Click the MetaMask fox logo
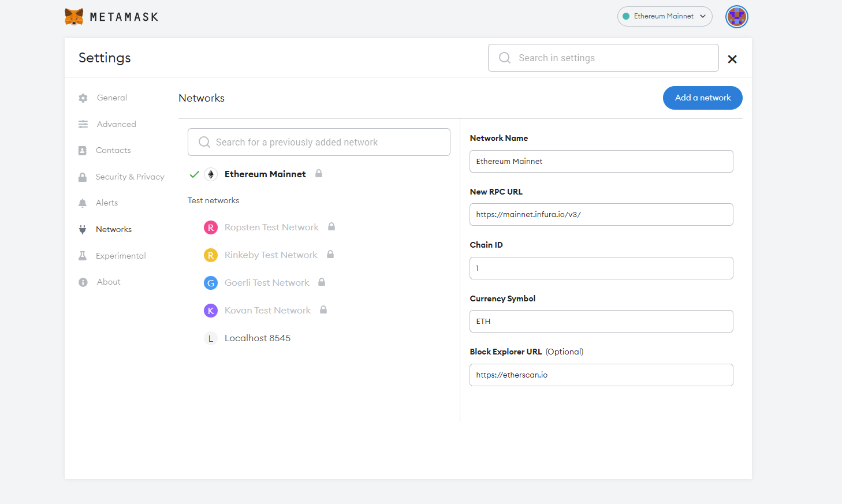 pyautogui.click(x=74, y=17)
